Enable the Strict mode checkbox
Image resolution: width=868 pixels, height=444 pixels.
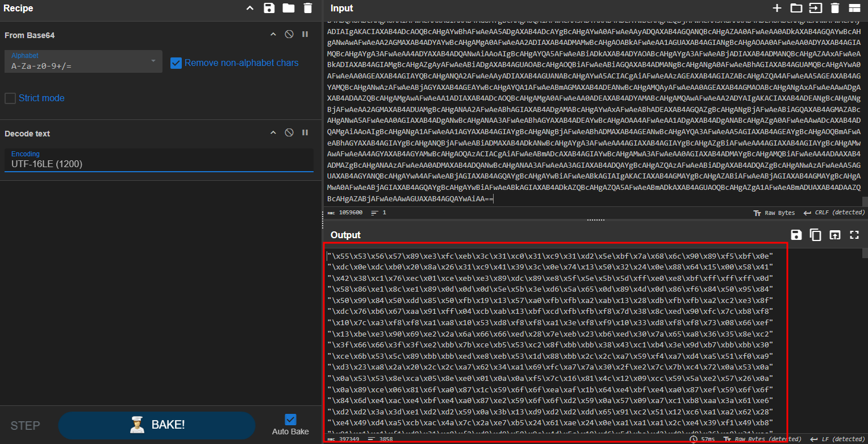click(10, 98)
